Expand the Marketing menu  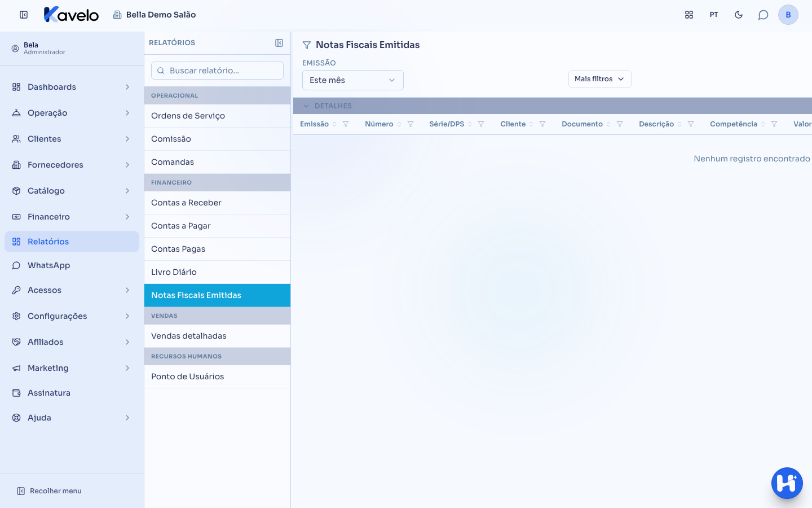72,368
